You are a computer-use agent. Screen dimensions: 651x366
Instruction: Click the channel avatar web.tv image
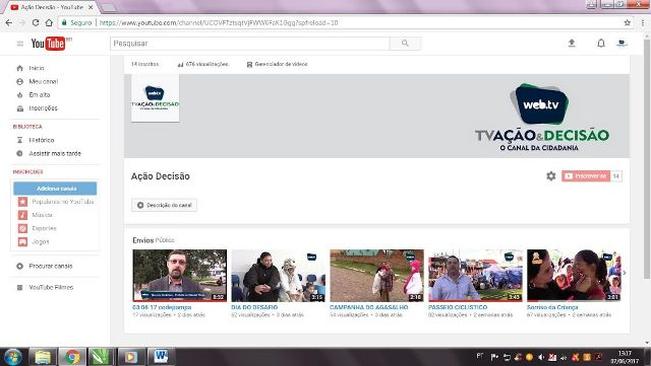pyautogui.click(x=155, y=98)
